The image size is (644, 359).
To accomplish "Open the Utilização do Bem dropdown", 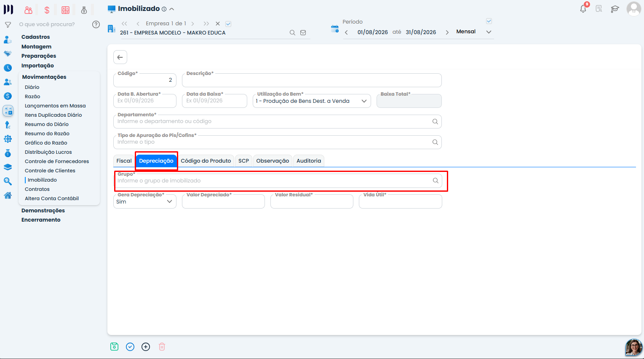I will click(312, 101).
